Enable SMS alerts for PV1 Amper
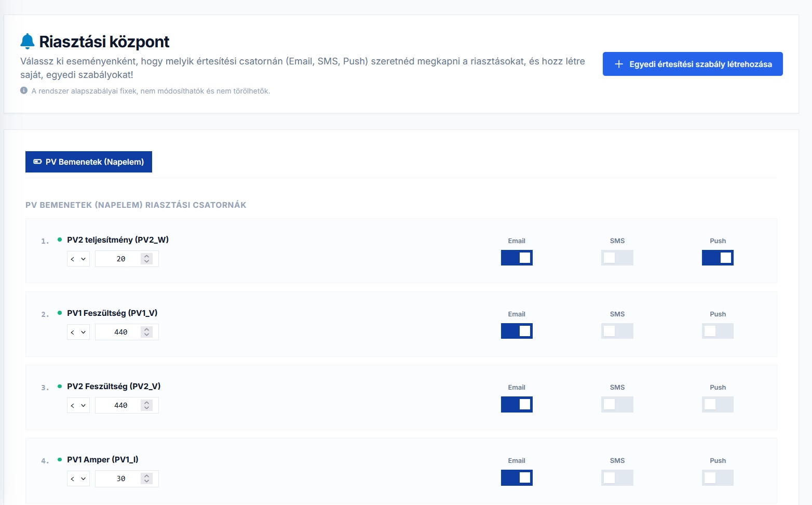 pyautogui.click(x=617, y=477)
